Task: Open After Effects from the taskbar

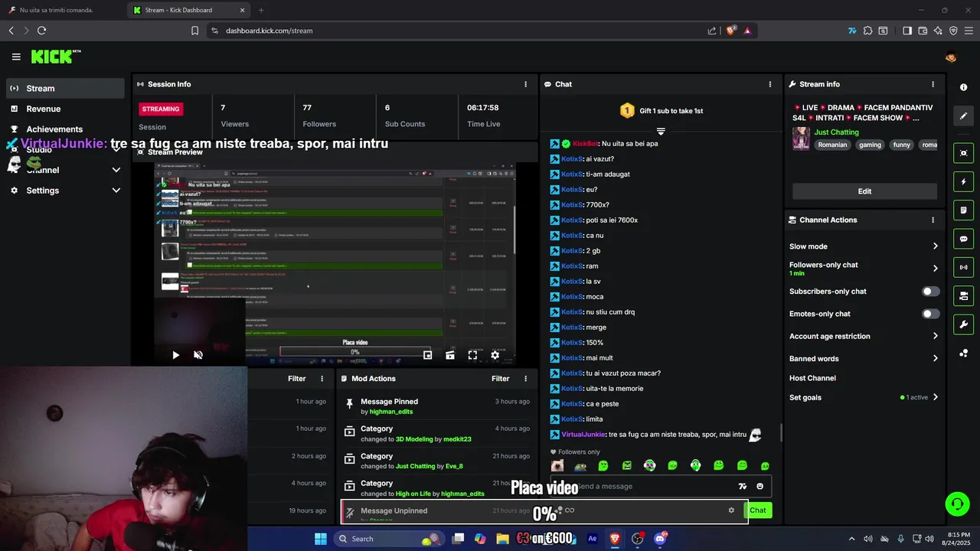Action: click(x=592, y=539)
